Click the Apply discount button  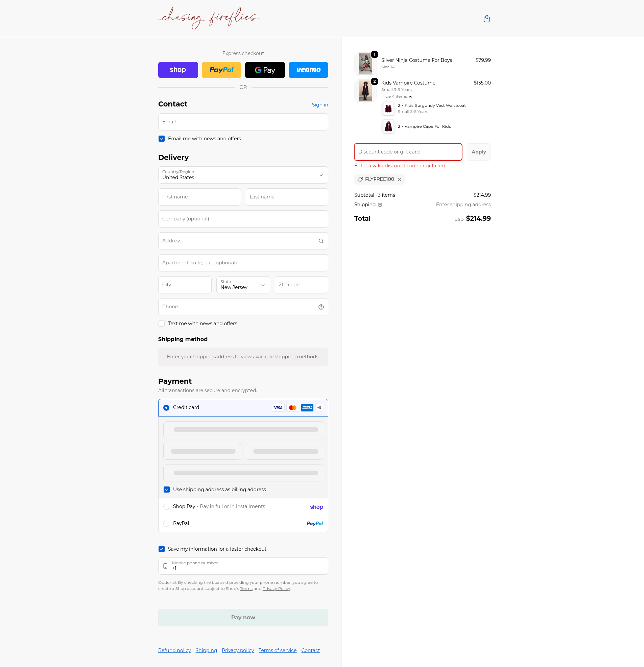[478, 152]
